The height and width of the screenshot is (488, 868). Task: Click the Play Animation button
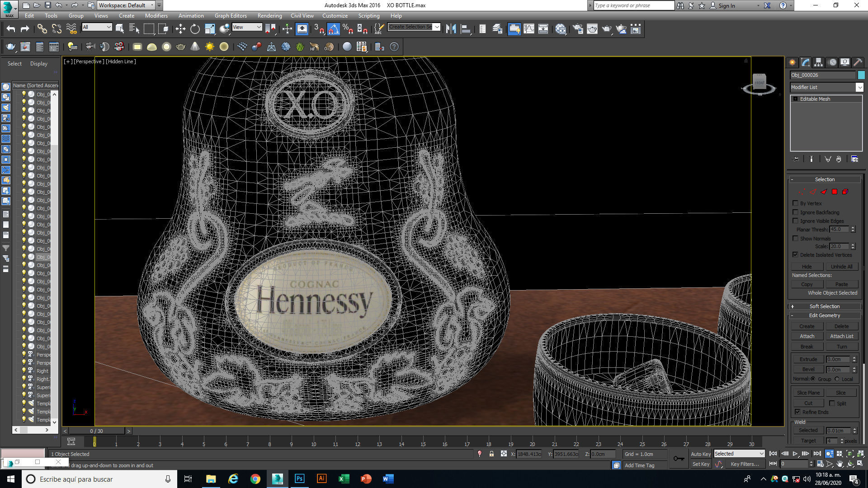coord(795,454)
